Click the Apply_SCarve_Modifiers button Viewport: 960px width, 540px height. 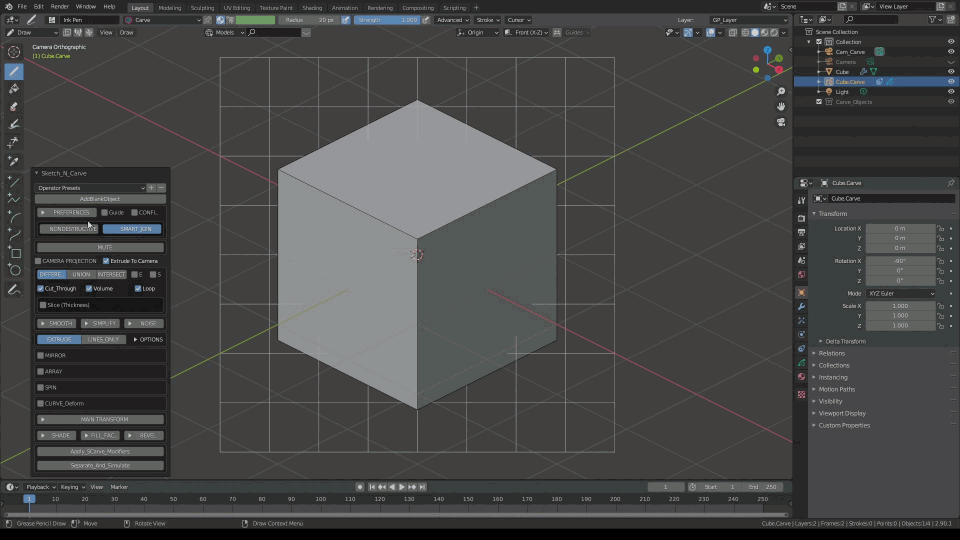point(100,451)
